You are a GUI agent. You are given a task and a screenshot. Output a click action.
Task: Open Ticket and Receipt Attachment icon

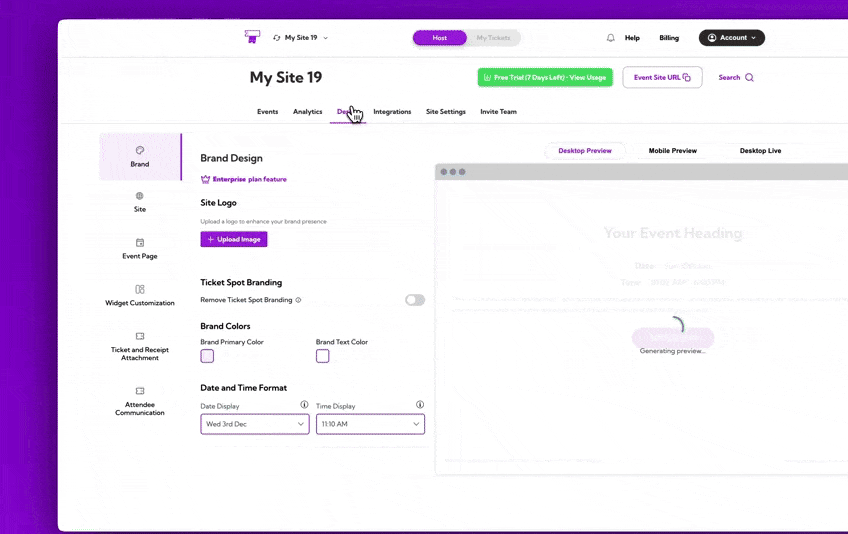tap(140, 336)
